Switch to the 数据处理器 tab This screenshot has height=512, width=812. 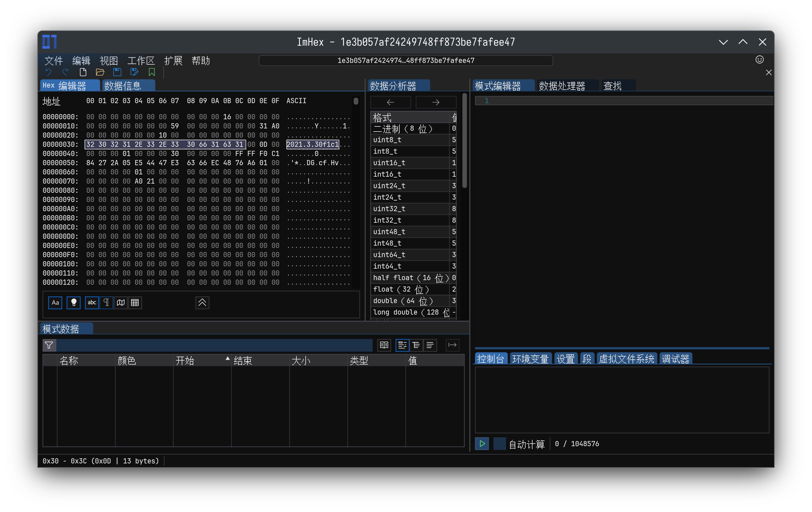click(x=568, y=86)
